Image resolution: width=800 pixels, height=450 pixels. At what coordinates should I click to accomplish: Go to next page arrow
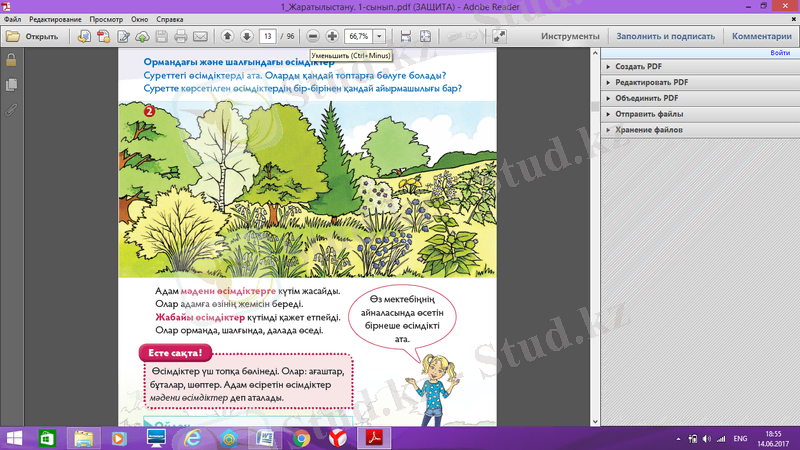point(246,36)
